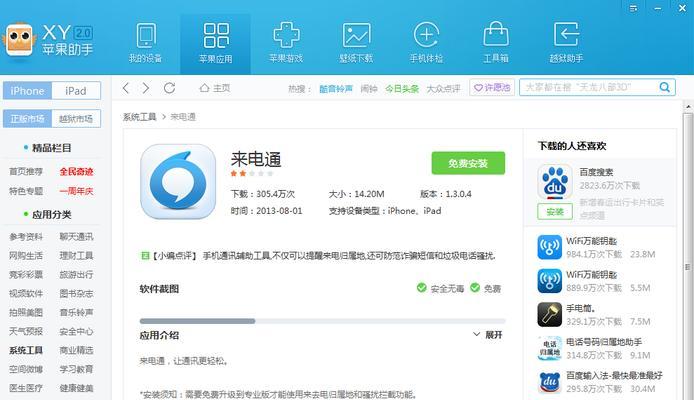Open 我的设备 device icon in top bar
The image size is (694, 400).
coord(146,36)
